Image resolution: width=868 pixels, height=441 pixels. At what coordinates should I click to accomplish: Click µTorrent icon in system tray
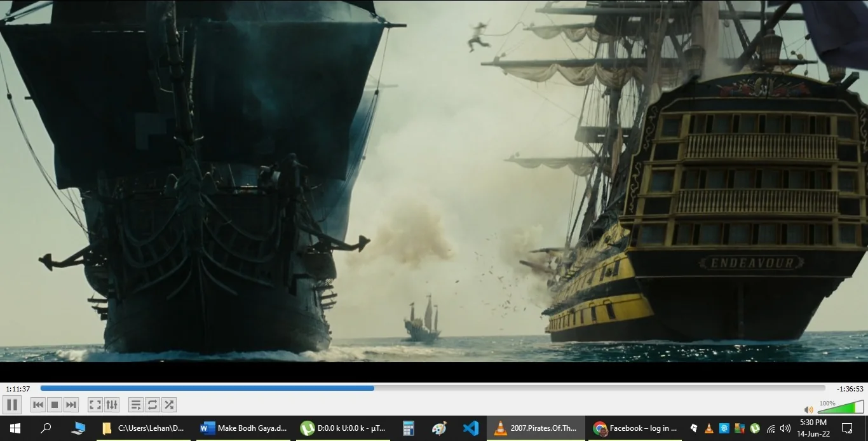click(x=755, y=428)
